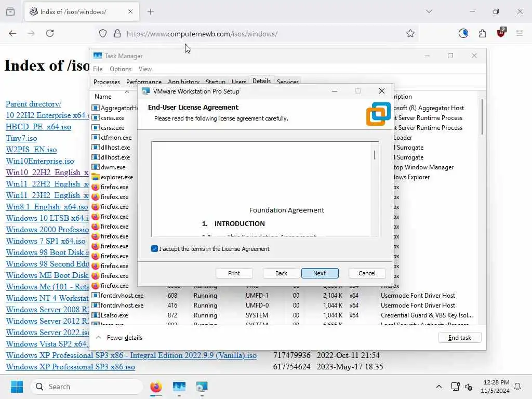
Task: Open the File menu in Task Manager
Action: (98, 69)
